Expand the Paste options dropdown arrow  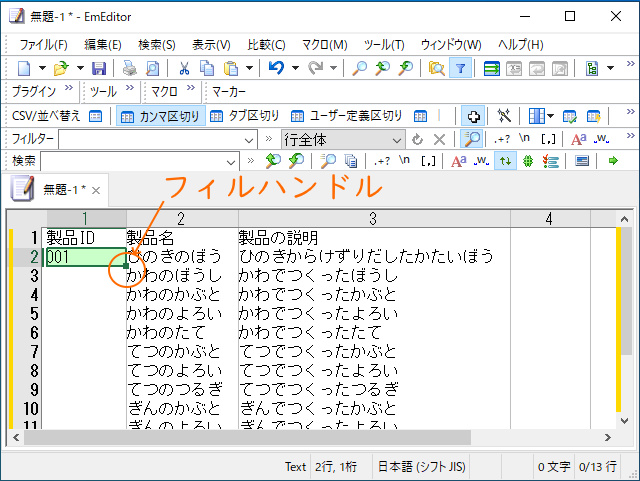tap(249, 68)
